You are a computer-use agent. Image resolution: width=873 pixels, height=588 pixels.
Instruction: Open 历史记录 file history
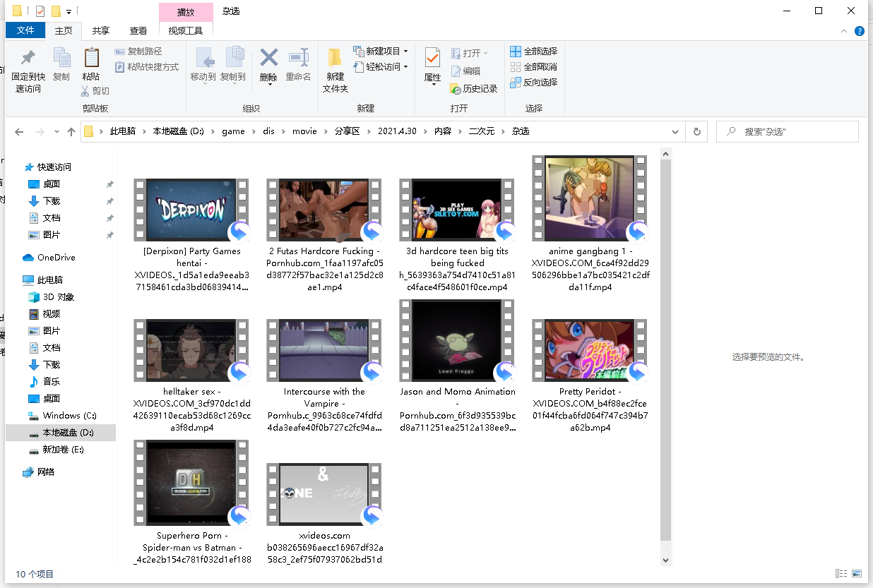click(x=474, y=89)
